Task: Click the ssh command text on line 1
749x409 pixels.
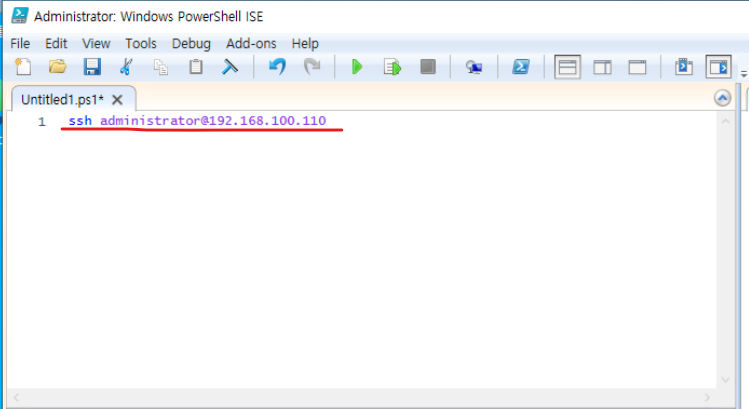Action: click(80, 120)
